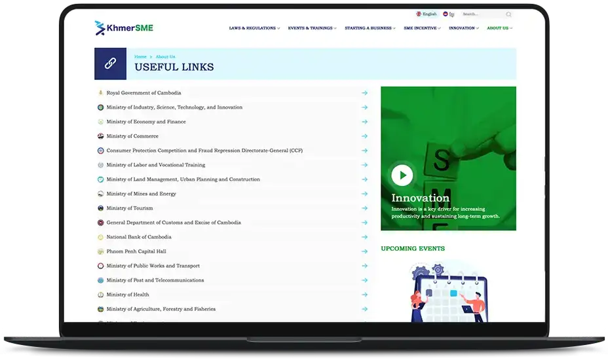
Task: Open Royal Government of Cambodia link
Action: coord(144,93)
